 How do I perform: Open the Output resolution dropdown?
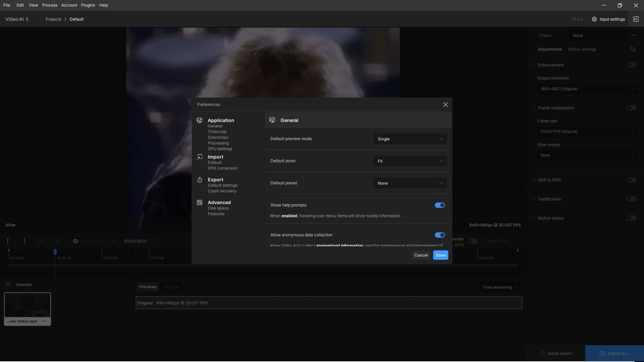point(587,89)
